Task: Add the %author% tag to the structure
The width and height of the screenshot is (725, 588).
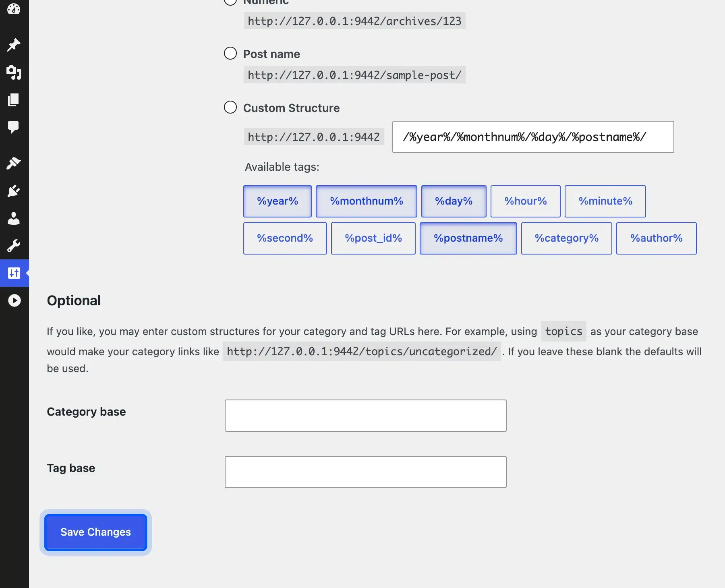Action: click(657, 238)
